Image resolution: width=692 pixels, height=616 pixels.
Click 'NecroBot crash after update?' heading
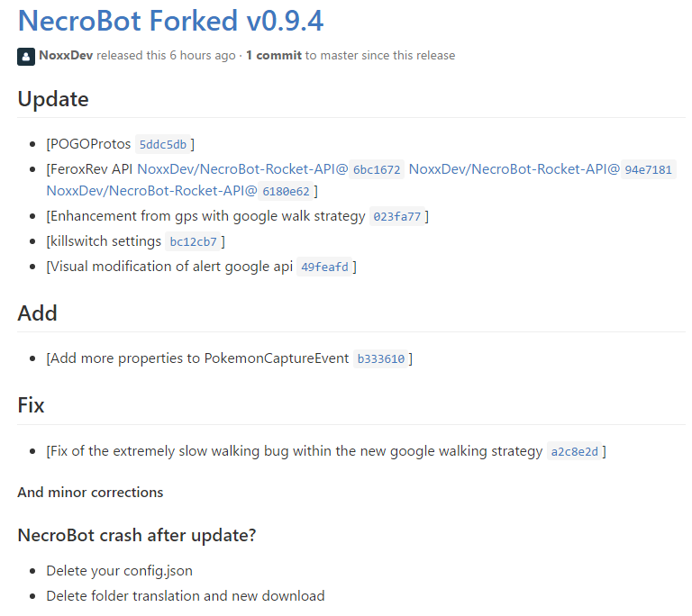pos(137,535)
